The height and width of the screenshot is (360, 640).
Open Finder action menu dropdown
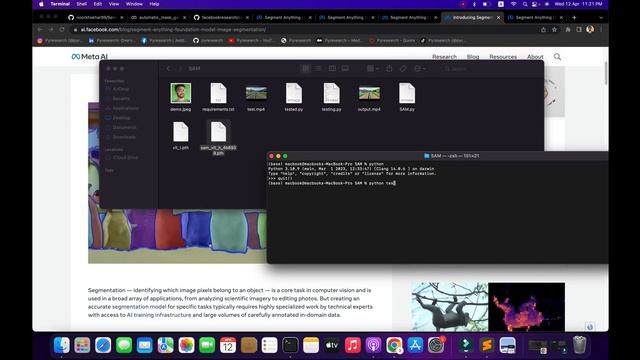click(420, 69)
